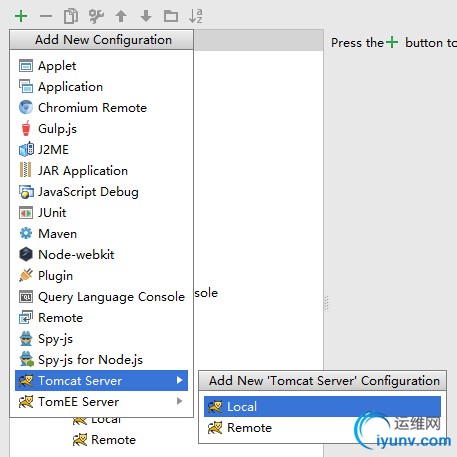
Task: Click the Spy-js for Node.js icon
Action: pyautogui.click(x=26, y=359)
